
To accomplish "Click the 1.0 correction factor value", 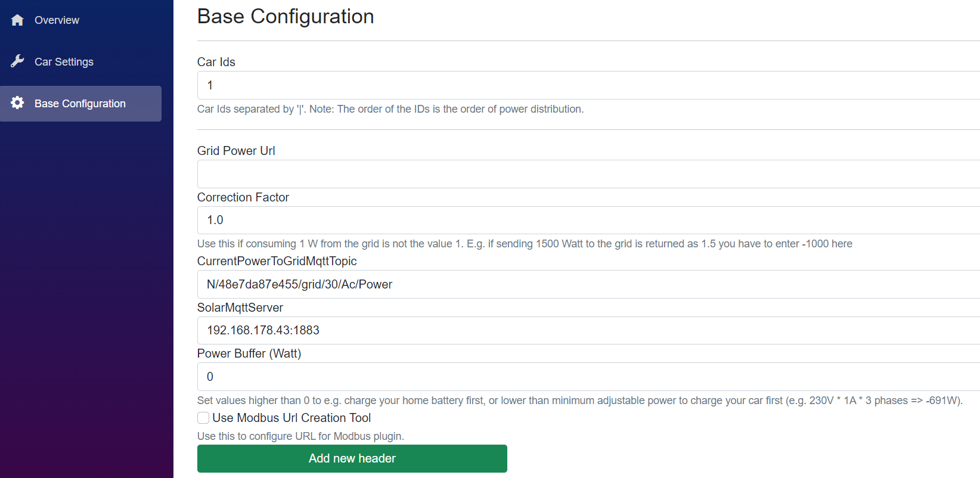I will 215,220.
